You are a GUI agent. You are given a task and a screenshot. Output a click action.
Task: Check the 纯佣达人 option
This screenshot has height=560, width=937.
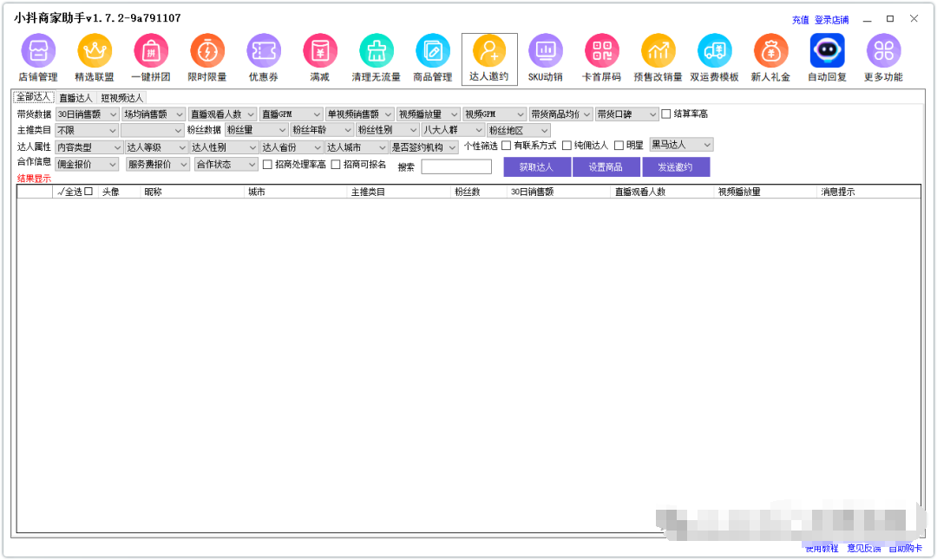point(567,146)
